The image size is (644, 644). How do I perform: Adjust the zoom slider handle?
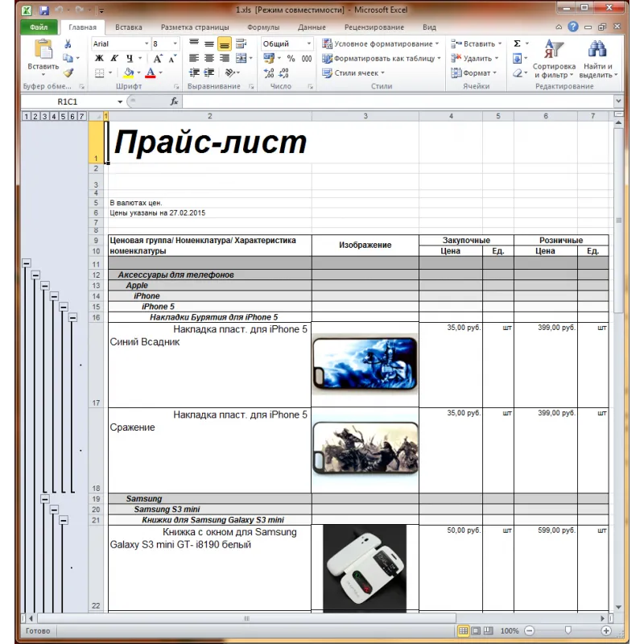point(568,630)
